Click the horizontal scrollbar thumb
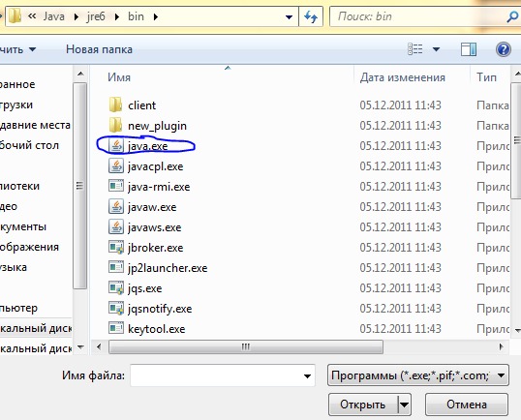The image size is (521, 420). tap(246, 347)
